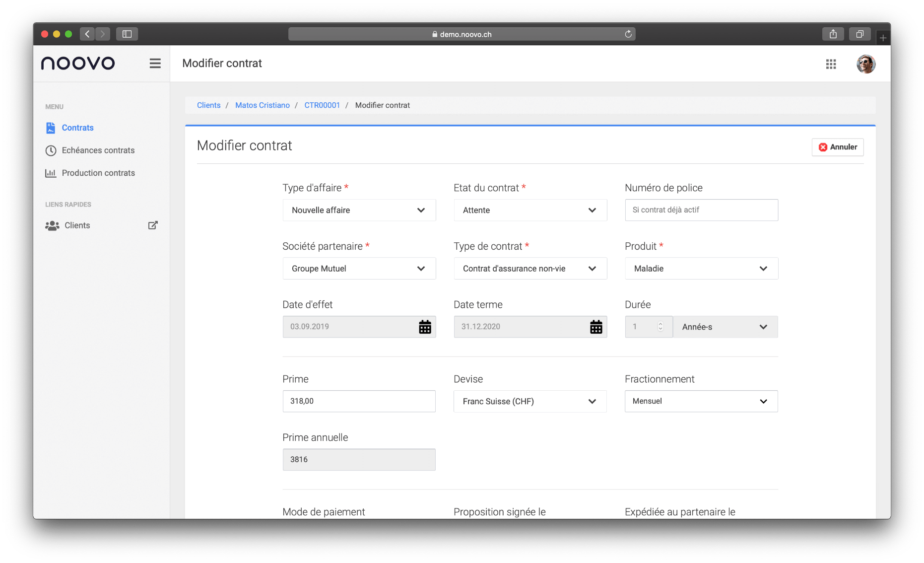Click the external link icon next to Clients
This screenshot has width=924, height=563.
click(x=153, y=225)
